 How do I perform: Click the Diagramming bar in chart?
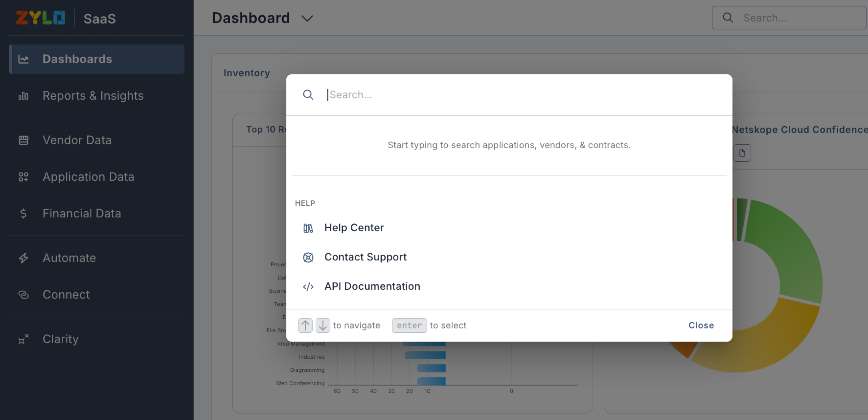(431, 369)
